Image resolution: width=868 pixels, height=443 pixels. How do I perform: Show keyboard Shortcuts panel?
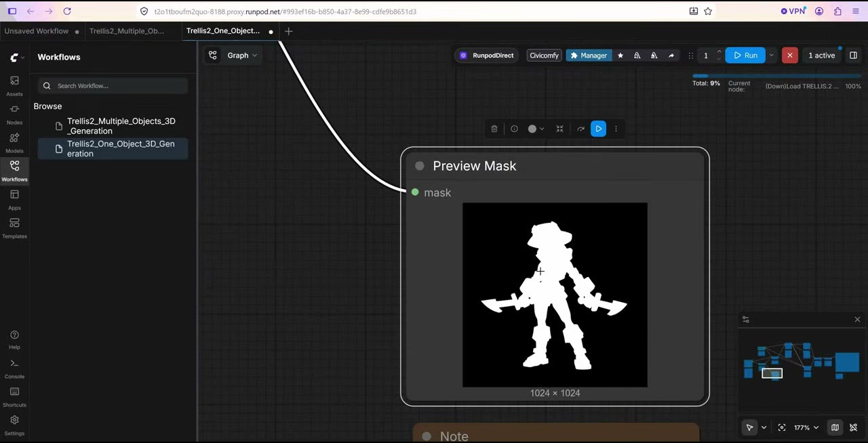click(x=14, y=396)
